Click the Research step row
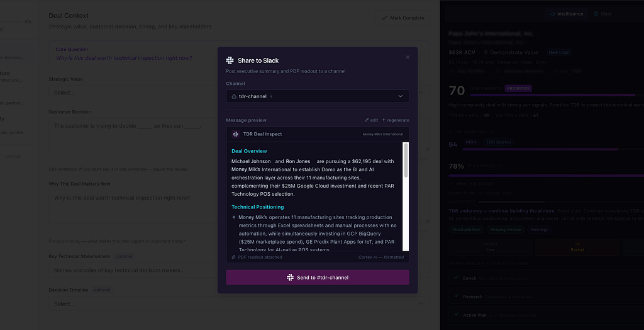The image size is (644, 330). (x=547, y=296)
